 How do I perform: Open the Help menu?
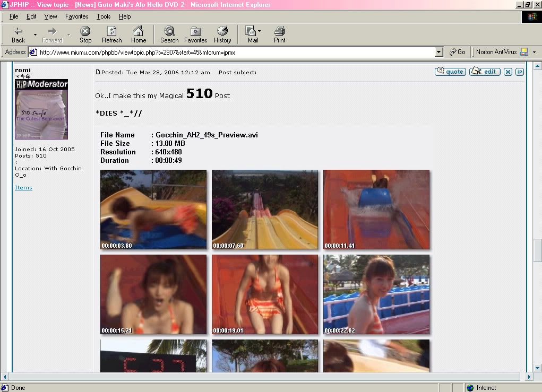[125, 16]
